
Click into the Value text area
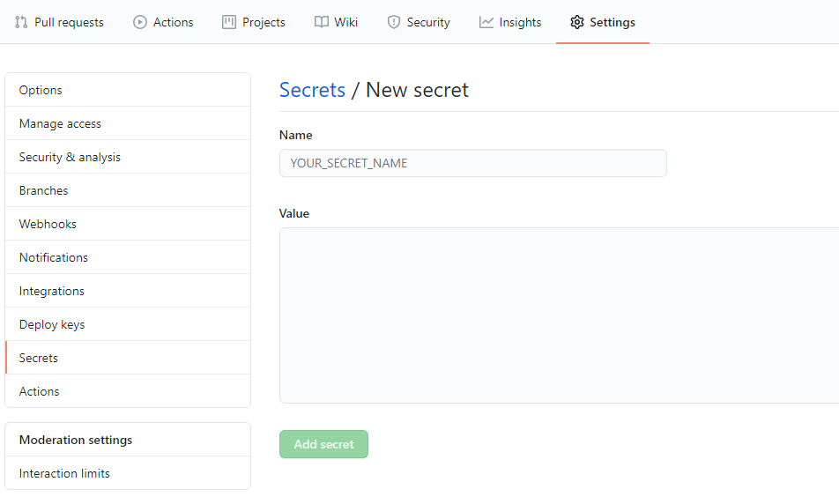tap(559, 315)
